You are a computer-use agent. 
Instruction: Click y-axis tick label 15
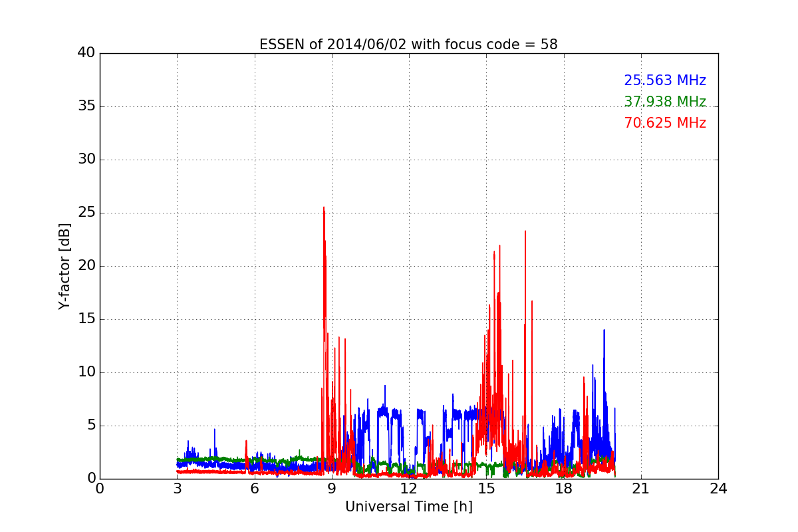click(86, 319)
